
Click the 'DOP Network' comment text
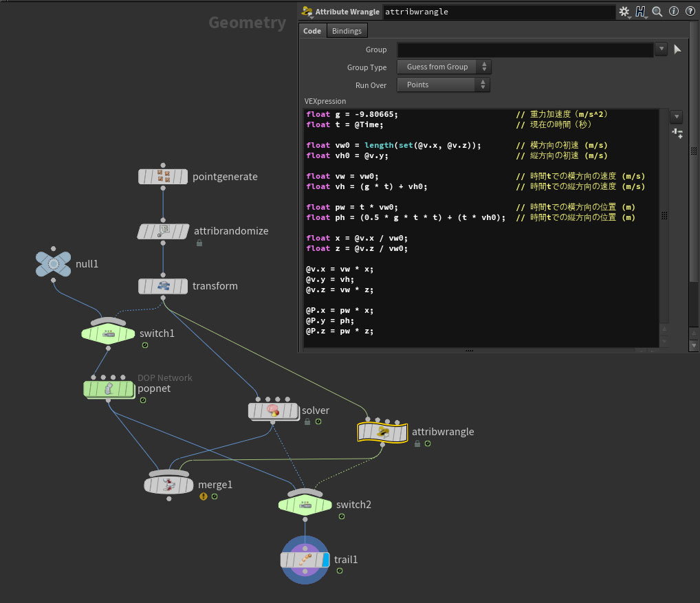pyautogui.click(x=165, y=377)
